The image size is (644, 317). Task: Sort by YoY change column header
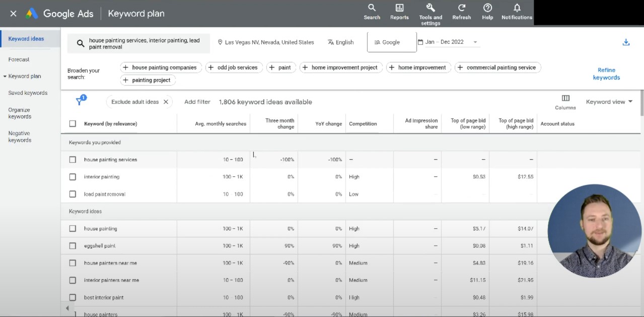click(330, 123)
